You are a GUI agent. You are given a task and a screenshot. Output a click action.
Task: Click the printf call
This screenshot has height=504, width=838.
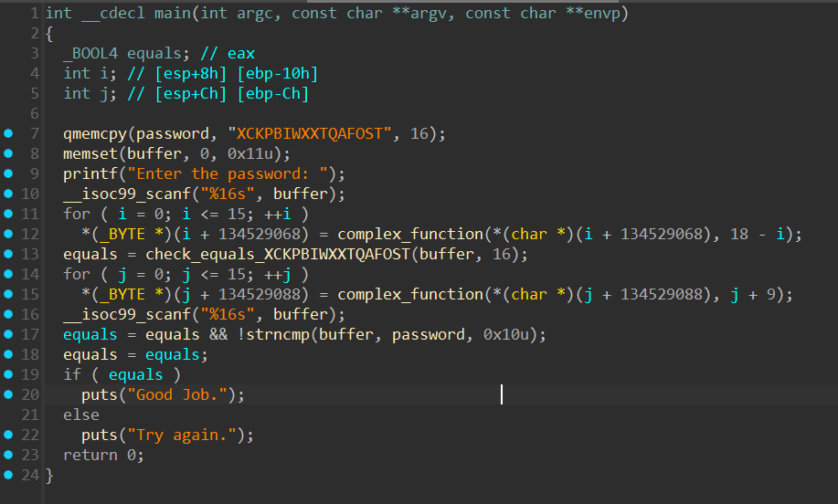click(x=90, y=173)
